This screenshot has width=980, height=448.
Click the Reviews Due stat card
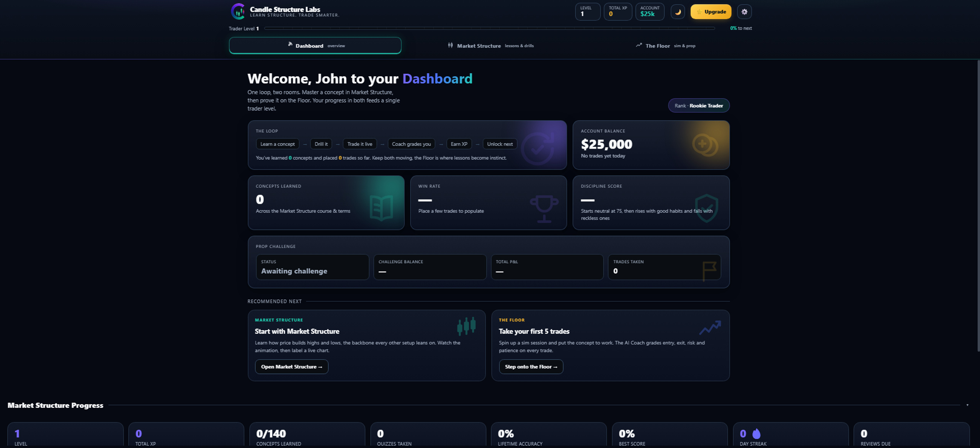pyautogui.click(x=912, y=435)
